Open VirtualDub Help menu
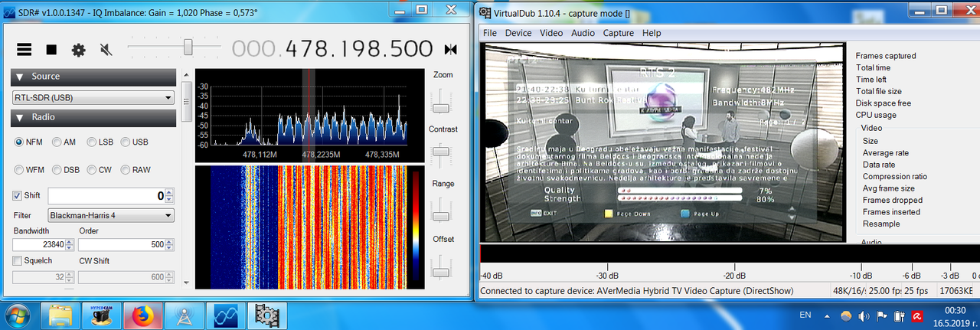The image size is (980, 330). (652, 33)
